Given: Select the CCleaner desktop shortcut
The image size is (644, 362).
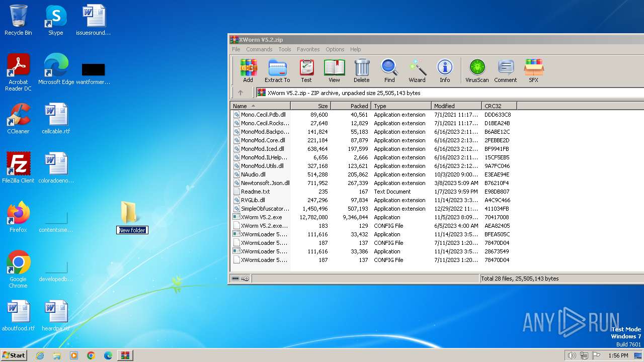Looking at the screenshot, I should pos(18,119).
